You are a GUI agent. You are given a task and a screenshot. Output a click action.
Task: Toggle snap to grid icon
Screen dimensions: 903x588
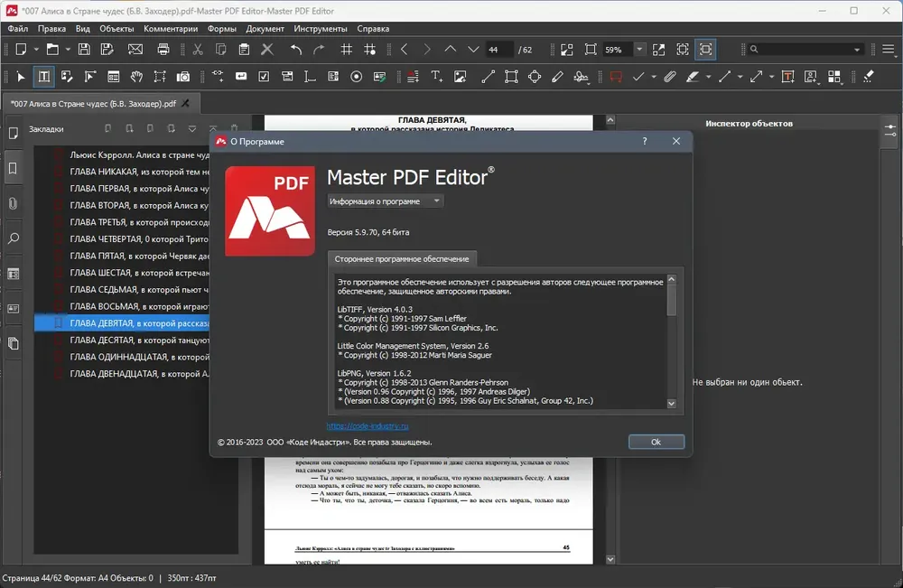click(369, 50)
